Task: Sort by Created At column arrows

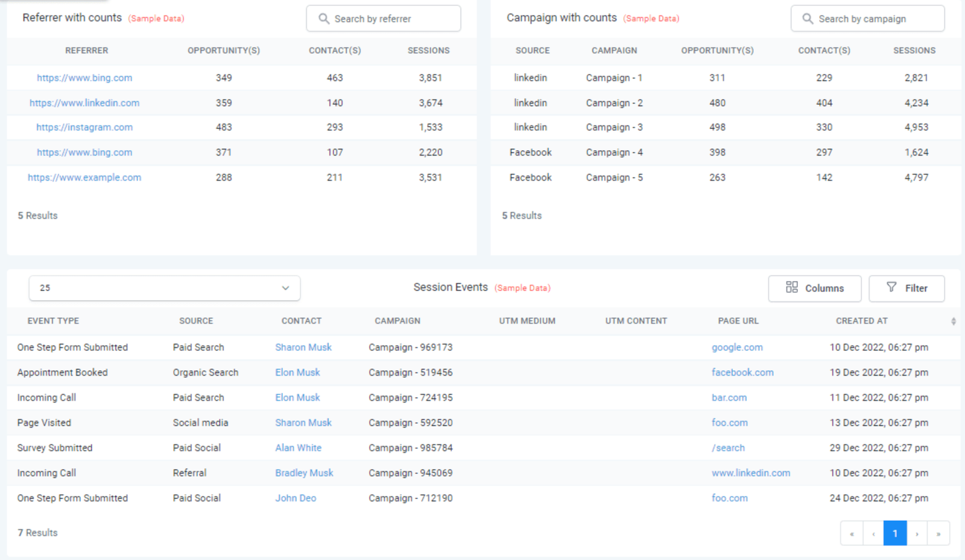Action: point(953,321)
